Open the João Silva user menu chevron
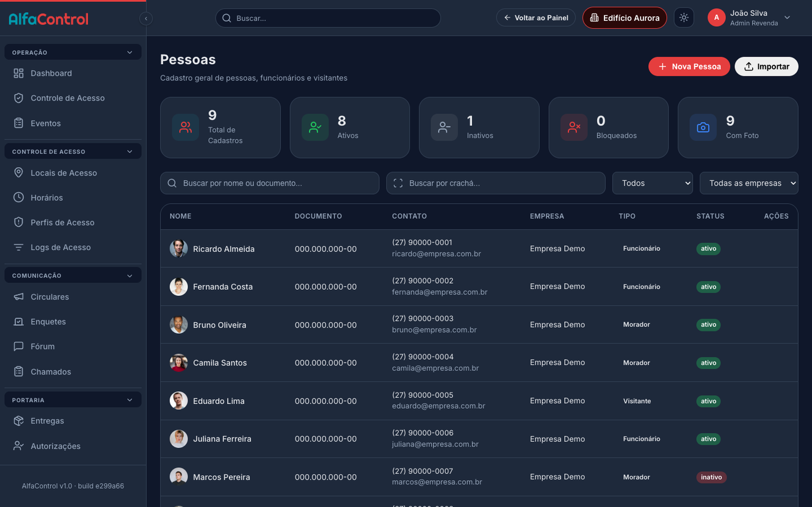The width and height of the screenshot is (812, 507). tap(787, 18)
